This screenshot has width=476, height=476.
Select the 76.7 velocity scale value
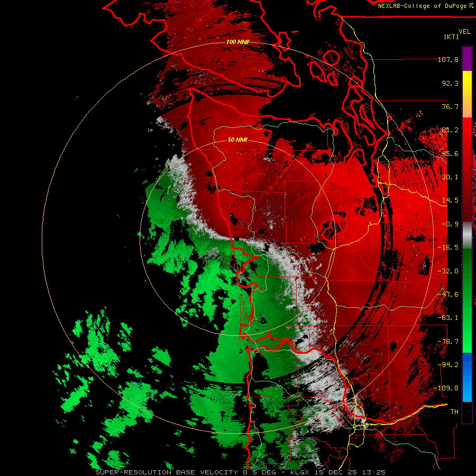[450, 106]
